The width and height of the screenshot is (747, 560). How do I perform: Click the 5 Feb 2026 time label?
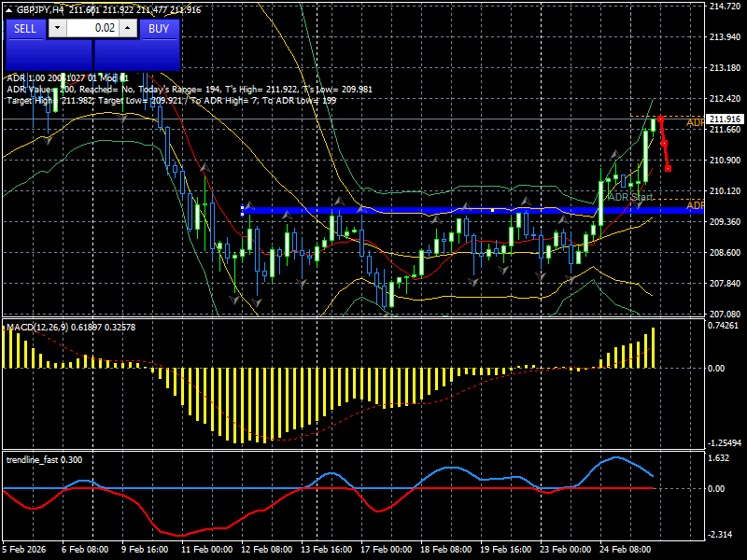(x=24, y=549)
